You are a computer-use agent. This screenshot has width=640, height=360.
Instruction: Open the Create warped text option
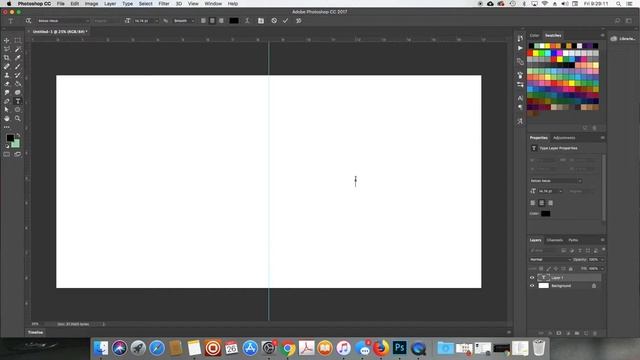point(247,20)
